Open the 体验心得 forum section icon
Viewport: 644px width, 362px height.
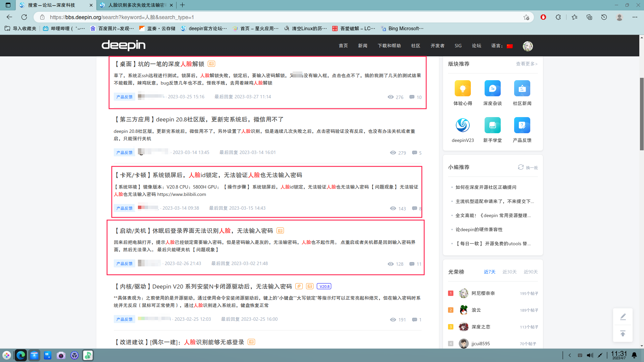pyautogui.click(x=462, y=88)
